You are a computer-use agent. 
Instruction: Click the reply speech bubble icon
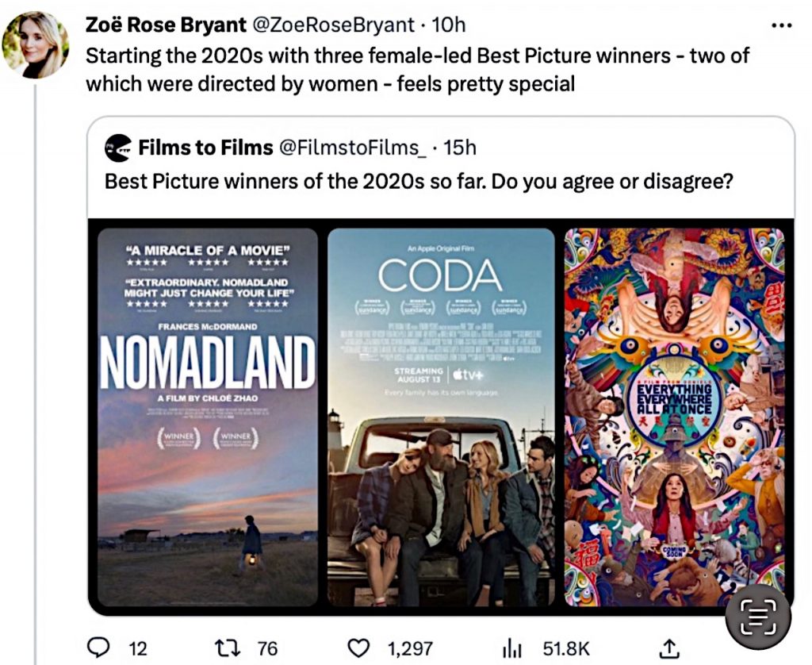click(x=98, y=648)
